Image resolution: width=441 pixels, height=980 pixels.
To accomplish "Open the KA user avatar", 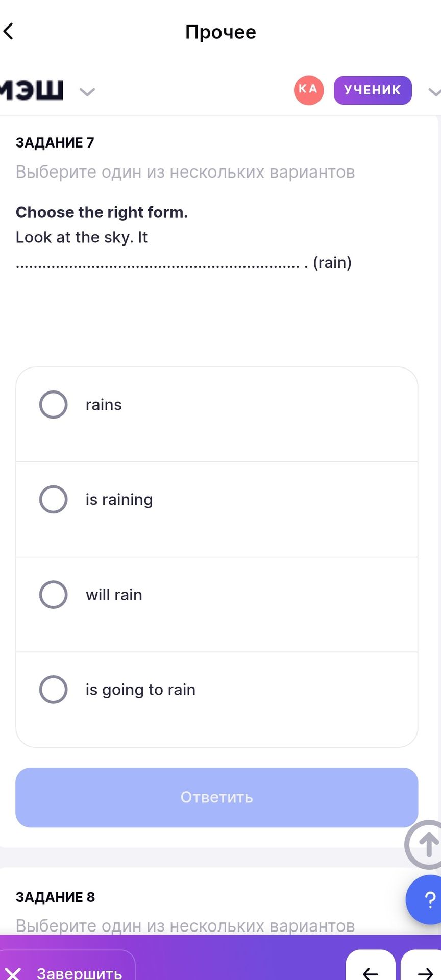I will point(308,90).
